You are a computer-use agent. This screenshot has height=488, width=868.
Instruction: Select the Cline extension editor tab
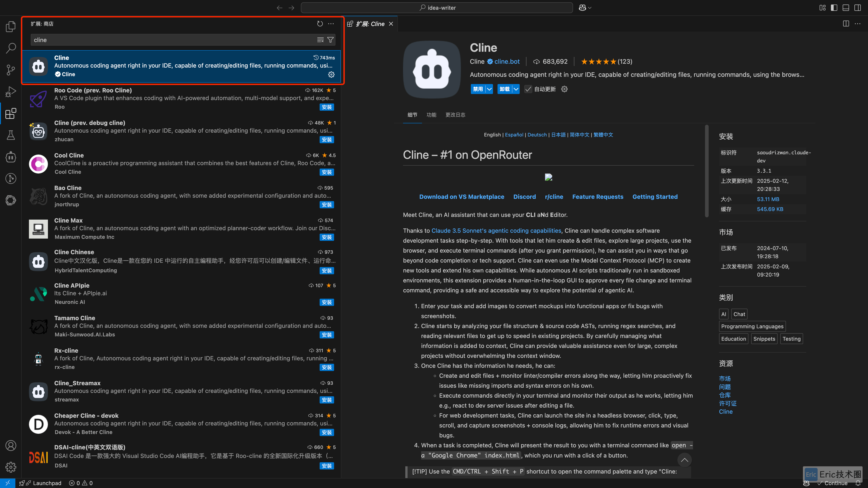click(x=370, y=23)
